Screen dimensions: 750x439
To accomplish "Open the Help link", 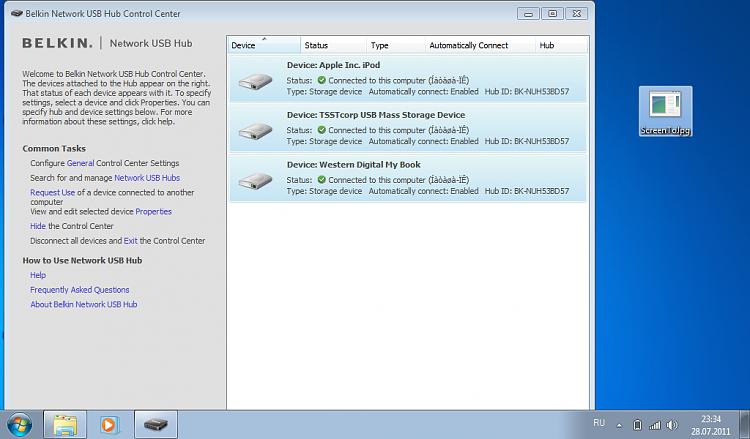I will coord(38,275).
